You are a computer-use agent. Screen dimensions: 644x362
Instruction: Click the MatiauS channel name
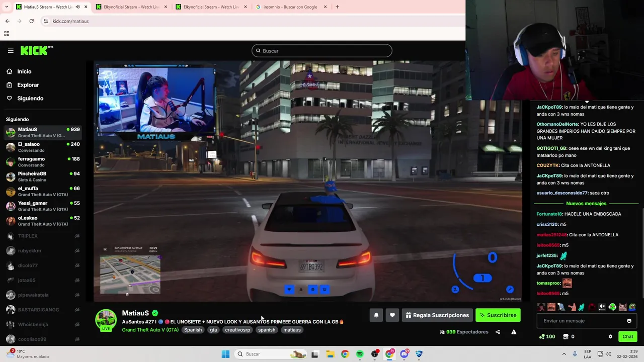click(135, 313)
